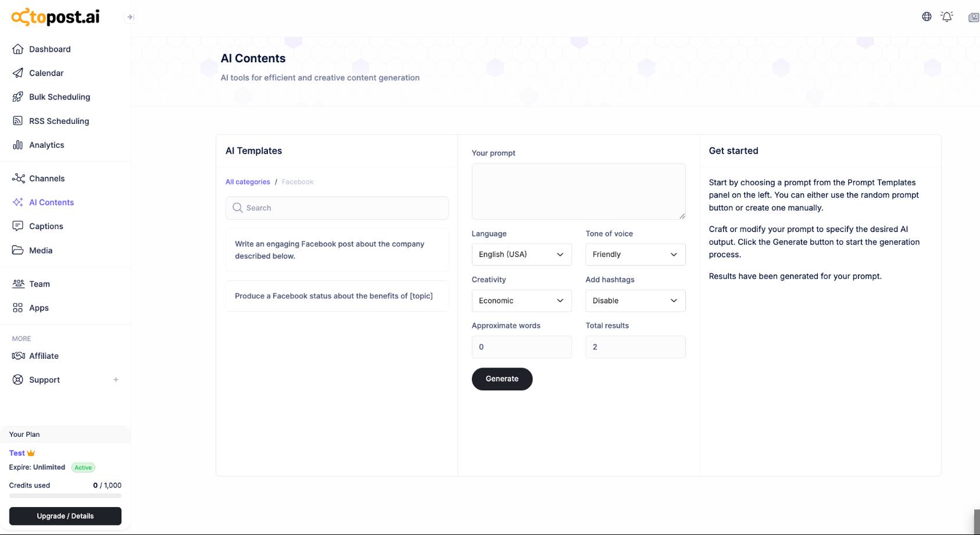Click the 'Expire: Unlimited' text
This screenshot has width=980, height=535.
37,468
